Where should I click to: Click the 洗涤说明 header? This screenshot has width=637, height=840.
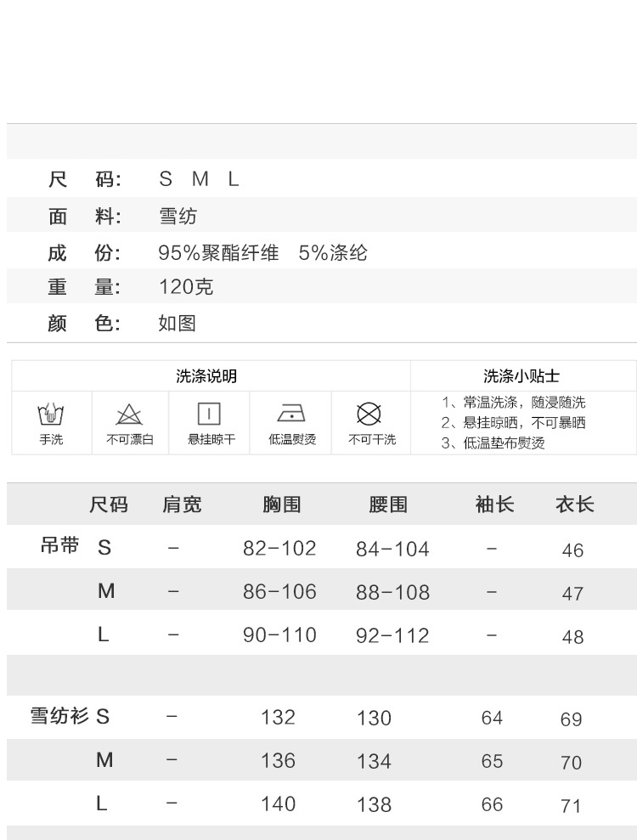[x=206, y=376]
